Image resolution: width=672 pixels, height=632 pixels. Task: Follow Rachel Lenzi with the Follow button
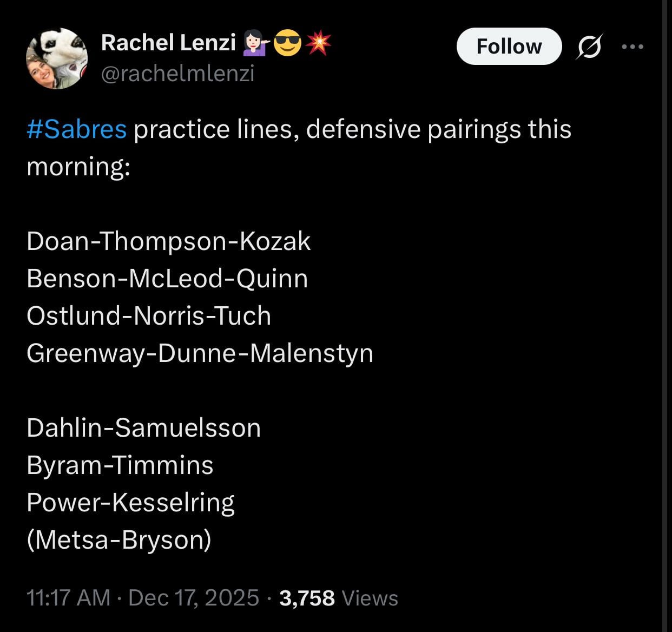click(x=509, y=47)
